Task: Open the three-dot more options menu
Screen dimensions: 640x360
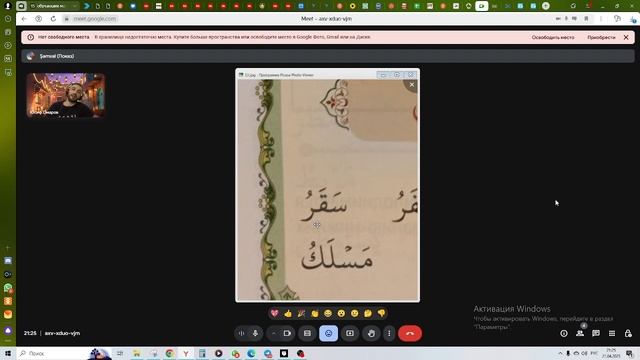Action: tap(389, 333)
